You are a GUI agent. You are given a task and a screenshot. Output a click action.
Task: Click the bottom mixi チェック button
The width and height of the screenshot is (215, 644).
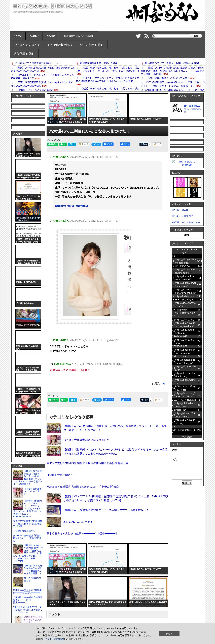click(x=85, y=400)
